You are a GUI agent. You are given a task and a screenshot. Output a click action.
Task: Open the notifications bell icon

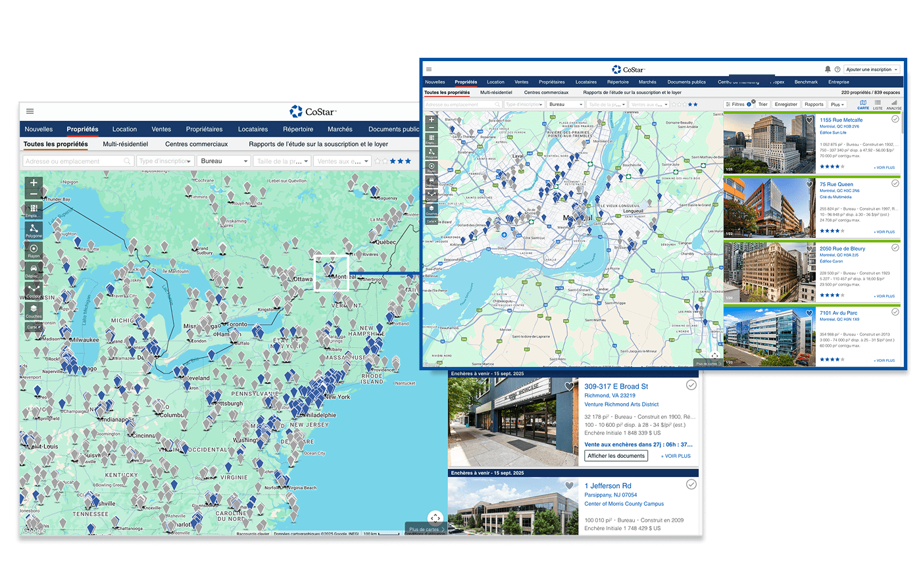point(828,69)
